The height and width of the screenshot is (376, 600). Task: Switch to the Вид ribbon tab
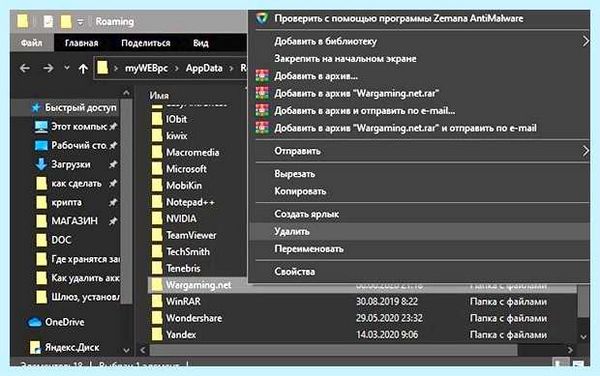pyautogui.click(x=201, y=43)
